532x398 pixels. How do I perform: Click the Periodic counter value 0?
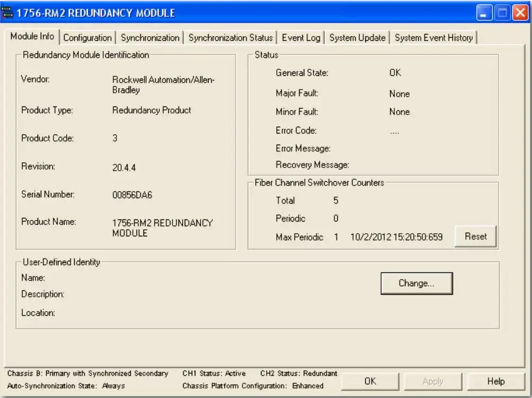point(336,218)
